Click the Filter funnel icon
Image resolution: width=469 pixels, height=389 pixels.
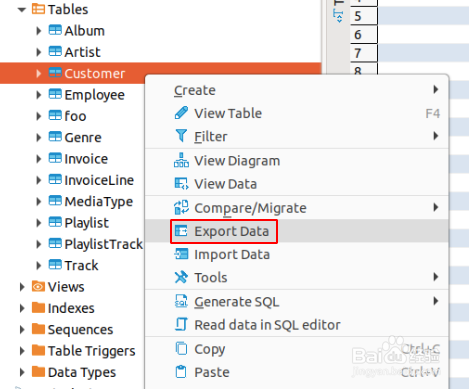pos(181,136)
